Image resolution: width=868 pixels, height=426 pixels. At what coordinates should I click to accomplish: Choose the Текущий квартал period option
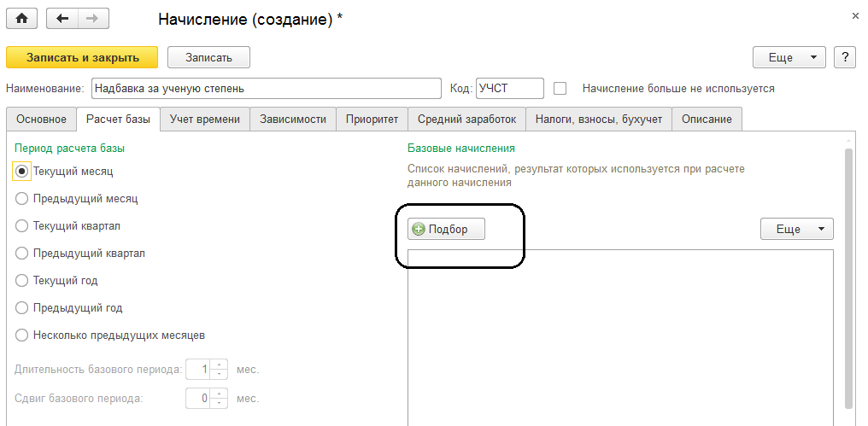[22, 225]
